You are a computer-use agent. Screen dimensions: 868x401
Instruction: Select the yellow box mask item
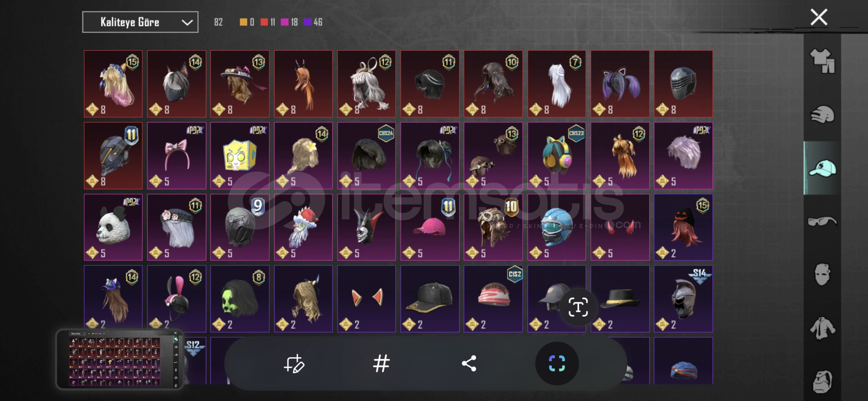click(240, 156)
